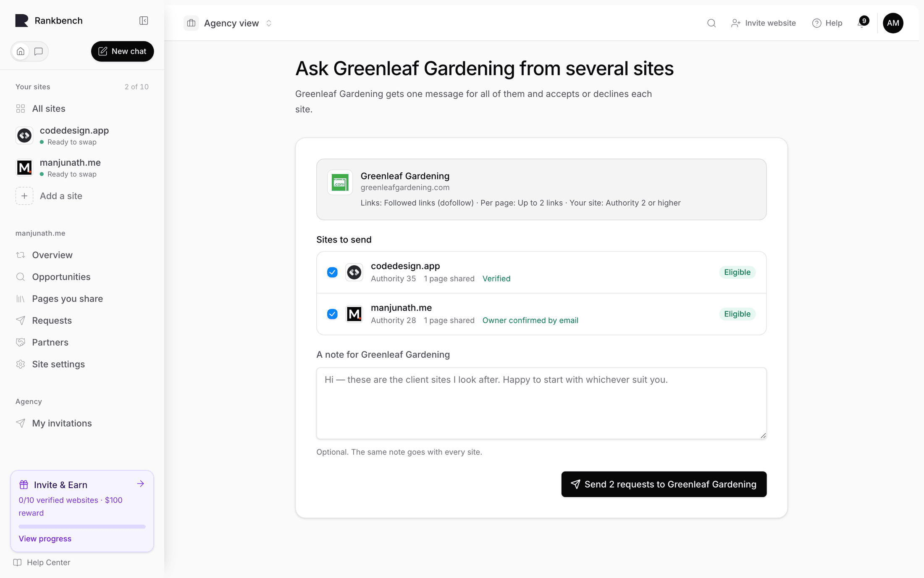Click Owner confirmed by email label

530,320
